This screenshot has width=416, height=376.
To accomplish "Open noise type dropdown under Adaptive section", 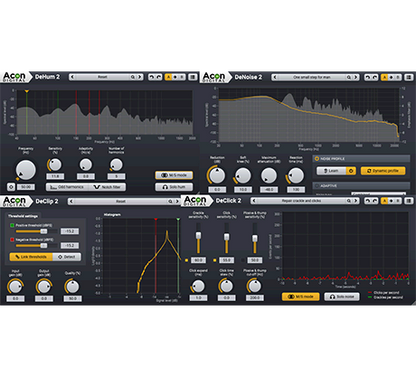I will pos(379,193).
